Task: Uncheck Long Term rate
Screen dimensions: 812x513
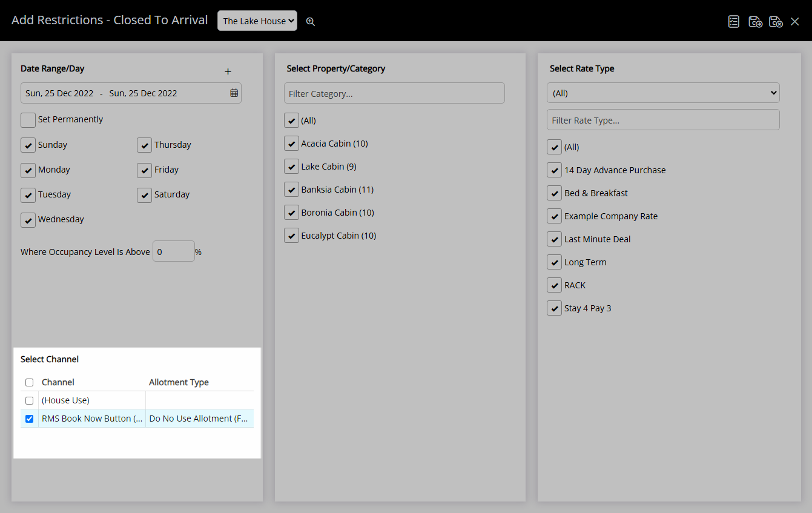Action: tap(555, 262)
